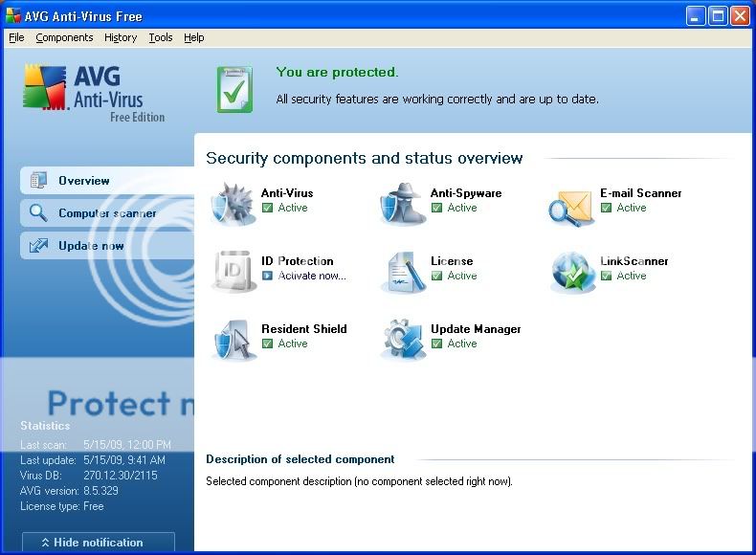Click the Last update value 9:41 AM
Screen dimensions: 756x555
tap(124, 460)
